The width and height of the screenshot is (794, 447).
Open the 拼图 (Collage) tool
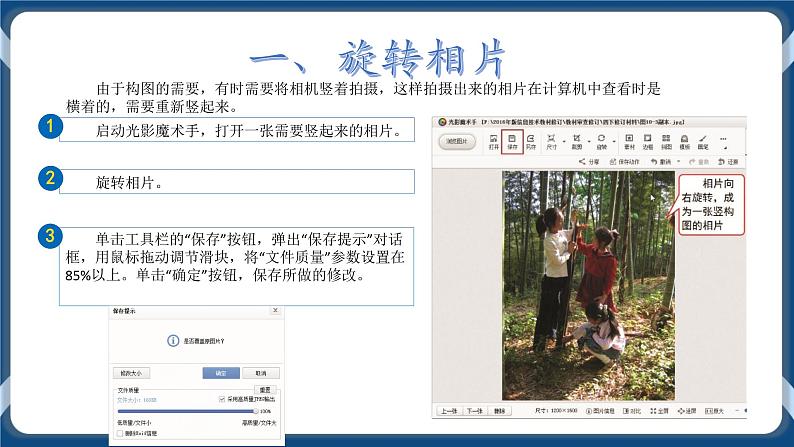tap(666, 142)
